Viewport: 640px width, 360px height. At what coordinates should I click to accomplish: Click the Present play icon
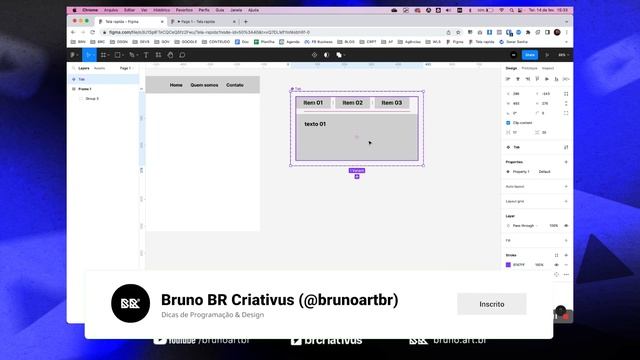pos(547,55)
